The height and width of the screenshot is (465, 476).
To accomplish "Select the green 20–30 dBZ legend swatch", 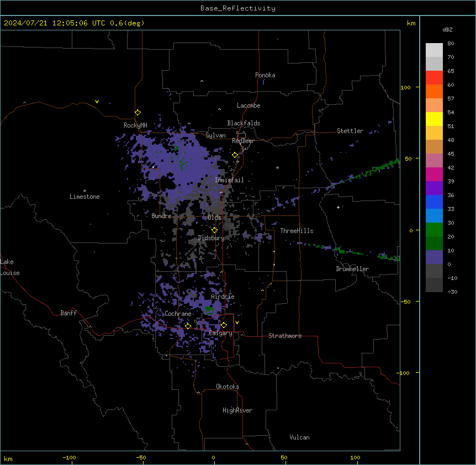I will pyautogui.click(x=434, y=230).
